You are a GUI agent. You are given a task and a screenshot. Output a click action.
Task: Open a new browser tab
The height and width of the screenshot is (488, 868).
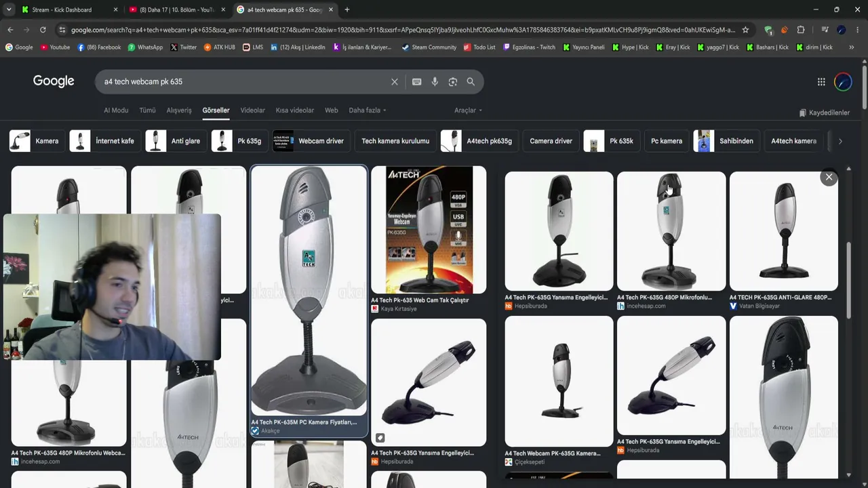click(347, 9)
